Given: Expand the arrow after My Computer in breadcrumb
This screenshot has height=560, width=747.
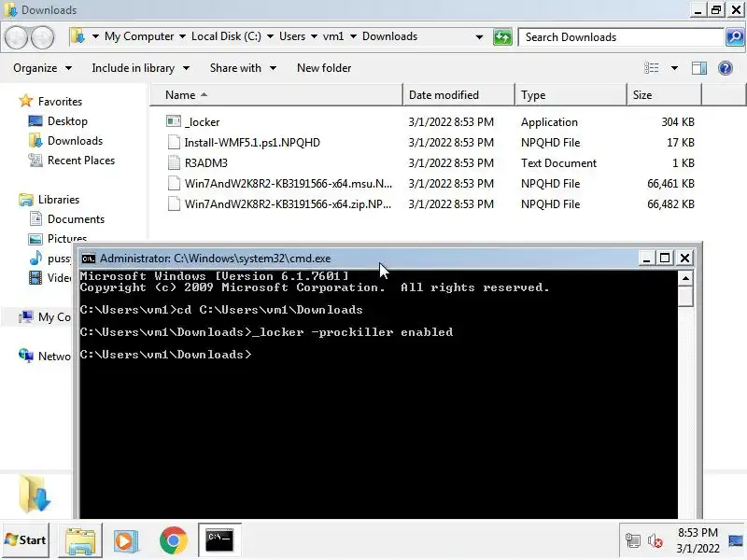Looking at the screenshot, I should [182, 36].
